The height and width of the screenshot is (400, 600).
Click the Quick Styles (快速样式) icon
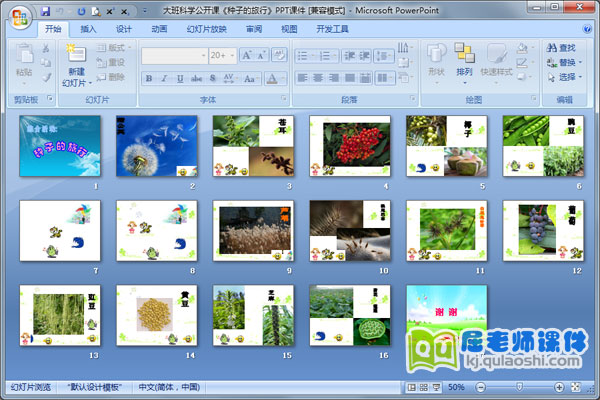pyautogui.click(x=497, y=53)
